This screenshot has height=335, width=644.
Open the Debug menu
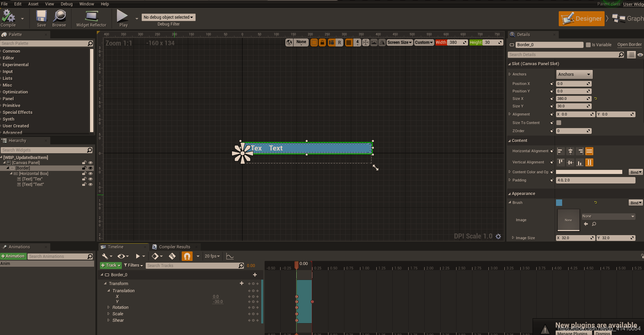pyautogui.click(x=67, y=4)
